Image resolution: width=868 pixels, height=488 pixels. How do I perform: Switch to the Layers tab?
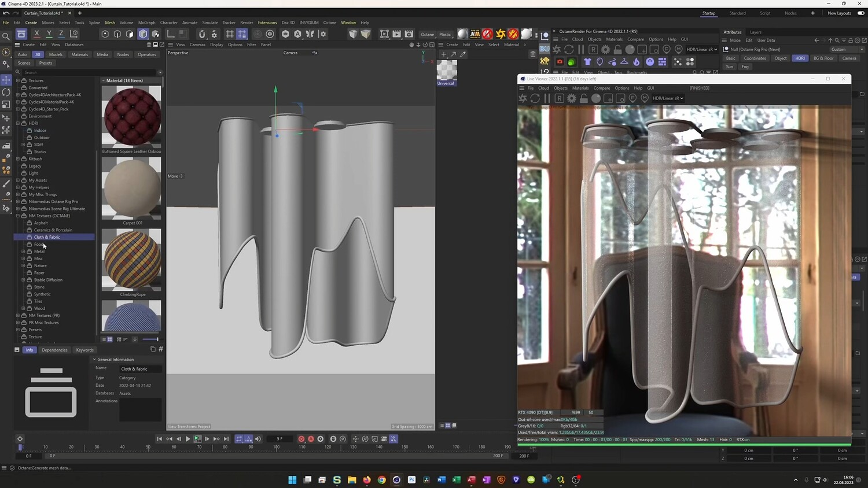pos(756,32)
